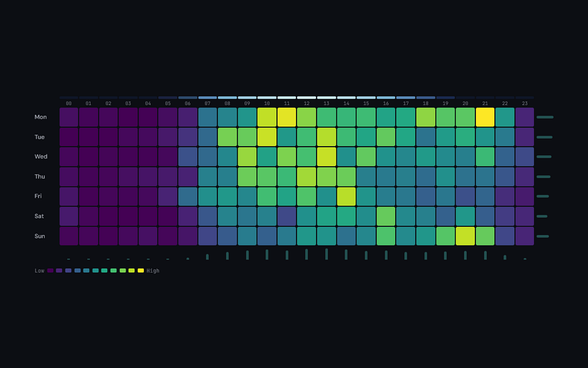
Task: Click the Tue row label
Action: pos(39,137)
